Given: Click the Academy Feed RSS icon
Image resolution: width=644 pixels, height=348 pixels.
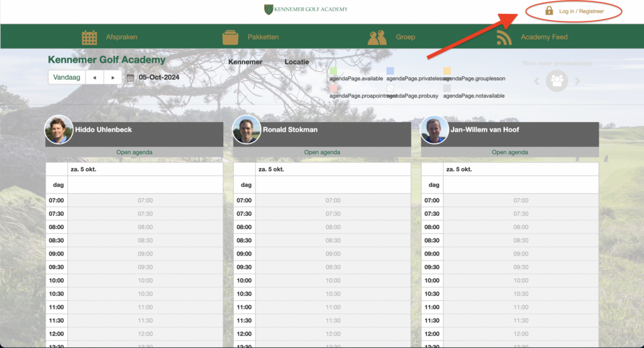Looking at the screenshot, I should point(504,38).
